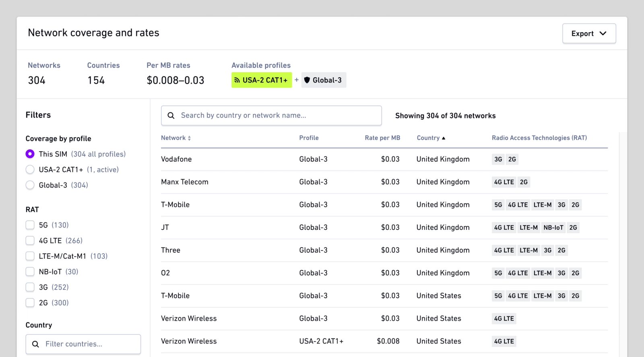The height and width of the screenshot is (357, 644).
Task: Click the search field for country or network name
Action: tap(271, 116)
